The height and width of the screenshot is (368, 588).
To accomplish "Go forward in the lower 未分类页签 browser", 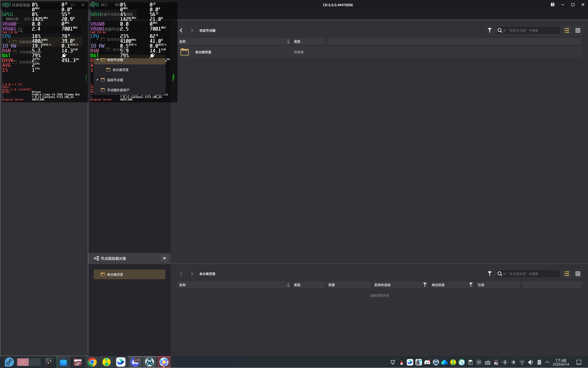I will [x=192, y=274].
